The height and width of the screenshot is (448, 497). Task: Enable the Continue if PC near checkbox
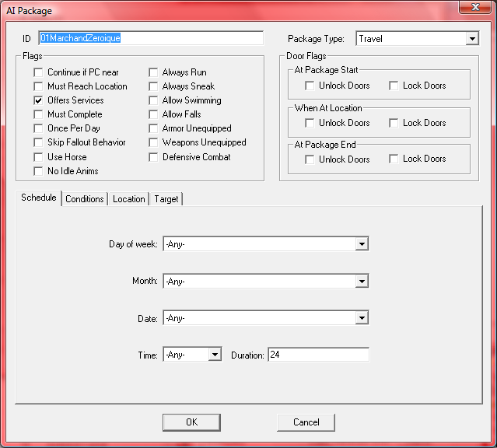39,72
